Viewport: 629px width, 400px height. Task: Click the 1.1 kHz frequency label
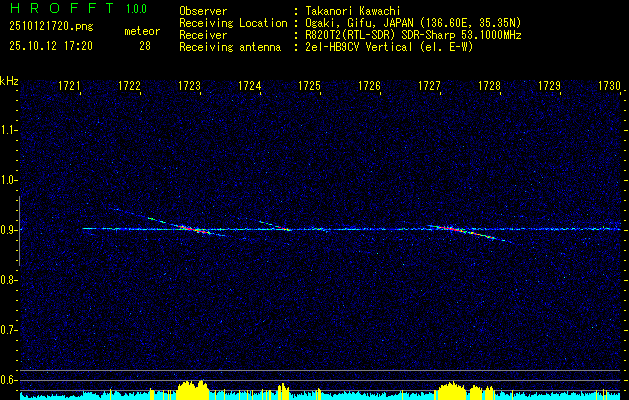(x=8, y=130)
